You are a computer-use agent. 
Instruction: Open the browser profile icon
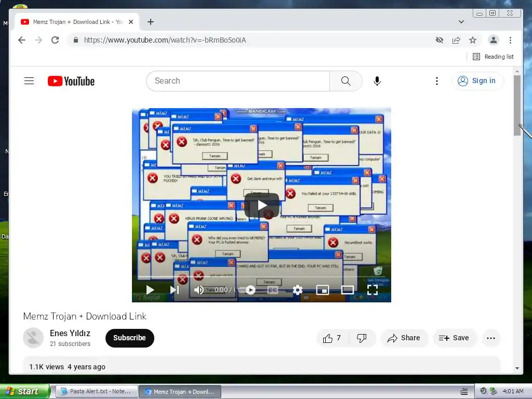tap(494, 40)
